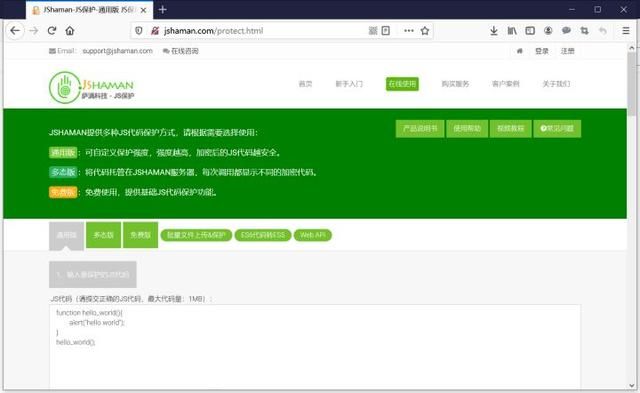Open the QR code icon in address bar
The width and height of the screenshot is (640, 393).
[x=373, y=31]
